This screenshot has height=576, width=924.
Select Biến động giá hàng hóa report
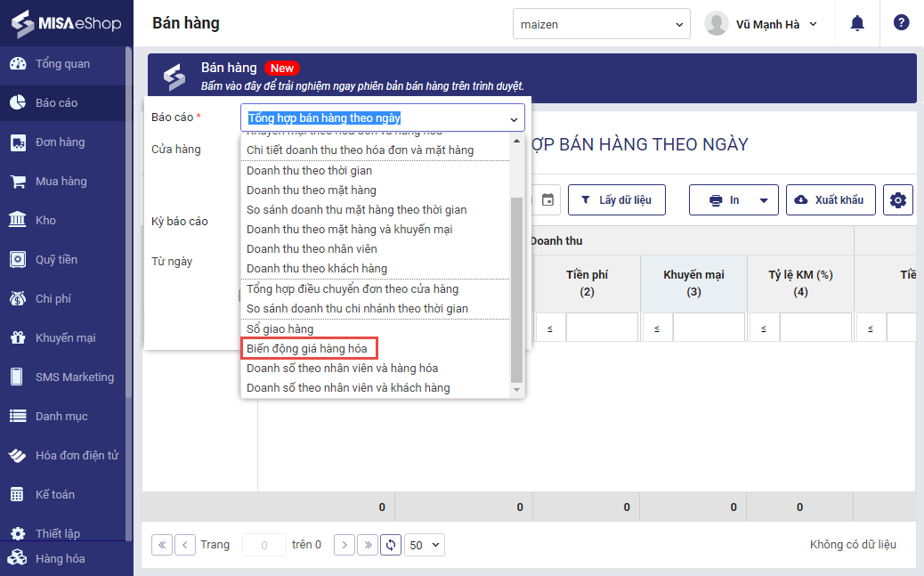[307, 348]
